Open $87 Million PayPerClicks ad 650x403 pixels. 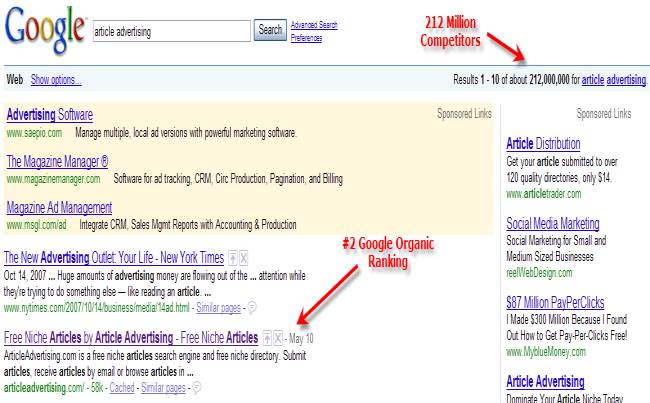(x=555, y=302)
